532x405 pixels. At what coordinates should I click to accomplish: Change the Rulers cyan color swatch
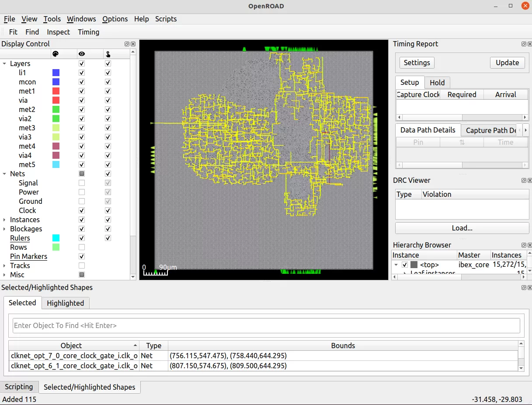(56, 238)
